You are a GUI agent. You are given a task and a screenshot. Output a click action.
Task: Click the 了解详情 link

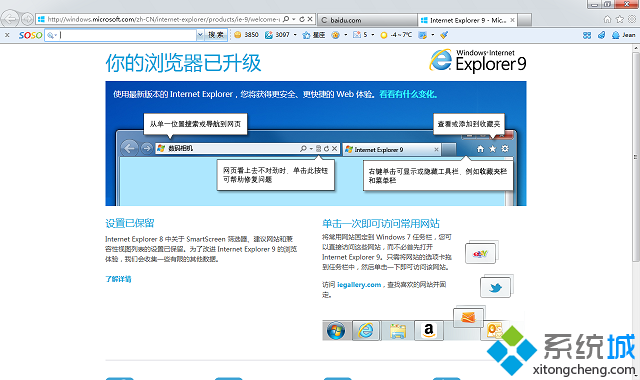[x=118, y=279]
